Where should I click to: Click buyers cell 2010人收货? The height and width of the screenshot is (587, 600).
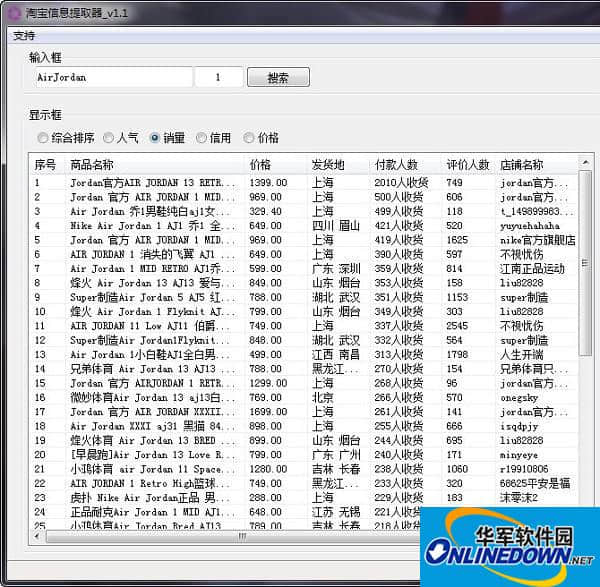pyautogui.click(x=401, y=183)
